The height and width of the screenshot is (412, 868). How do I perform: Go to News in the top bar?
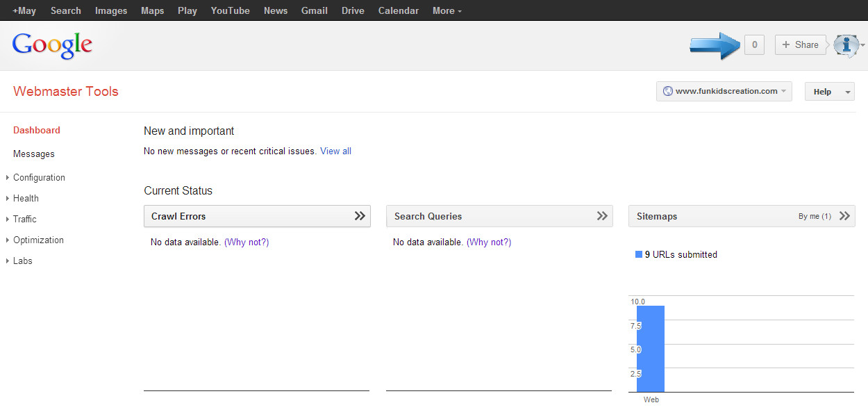pyautogui.click(x=276, y=10)
